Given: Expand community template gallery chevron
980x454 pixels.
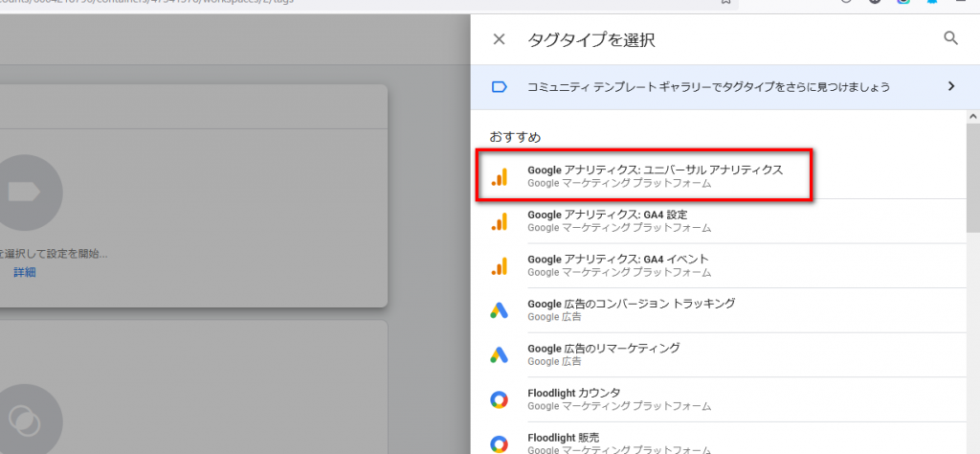Looking at the screenshot, I should coord(951,86).
